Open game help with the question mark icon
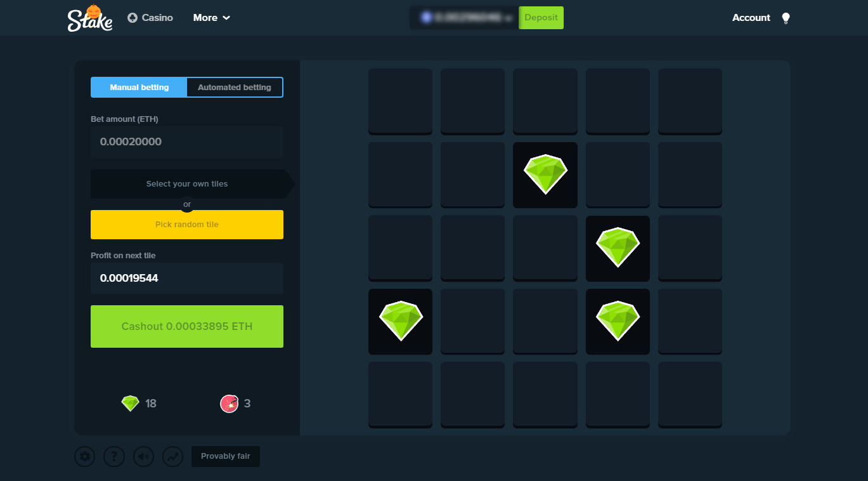 click(113, 456)
